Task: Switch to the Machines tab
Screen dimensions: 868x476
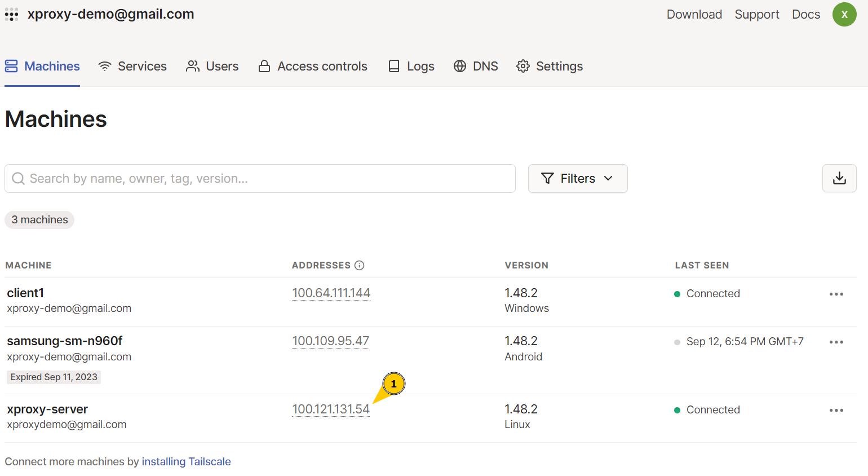Action: coord(42,66)
